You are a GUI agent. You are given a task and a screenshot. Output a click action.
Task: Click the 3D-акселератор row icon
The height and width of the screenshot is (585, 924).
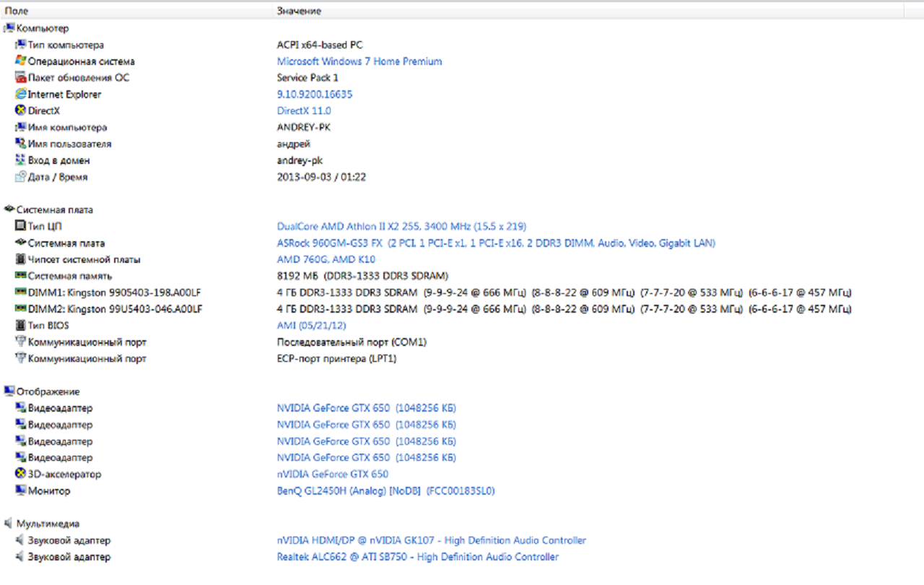(x=20, y=474)
